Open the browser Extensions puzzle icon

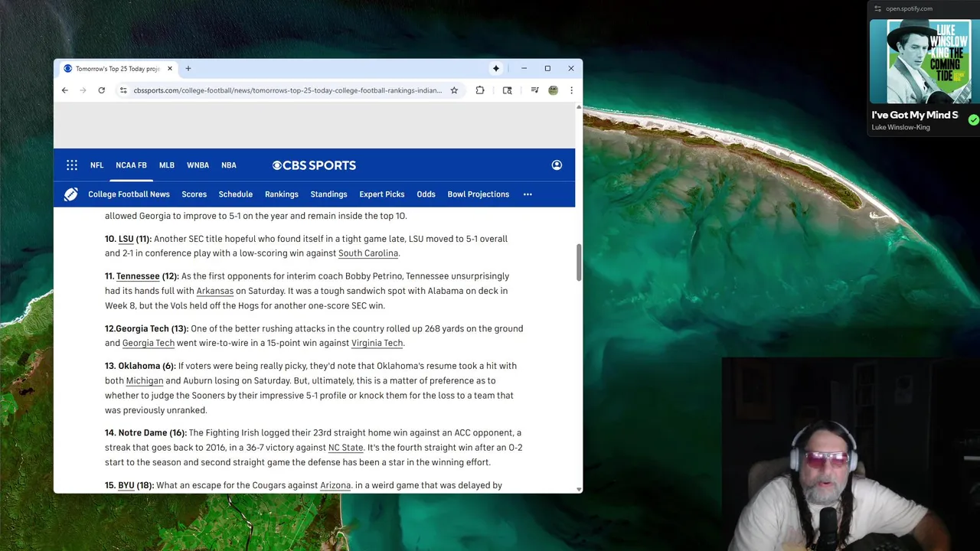480,90
